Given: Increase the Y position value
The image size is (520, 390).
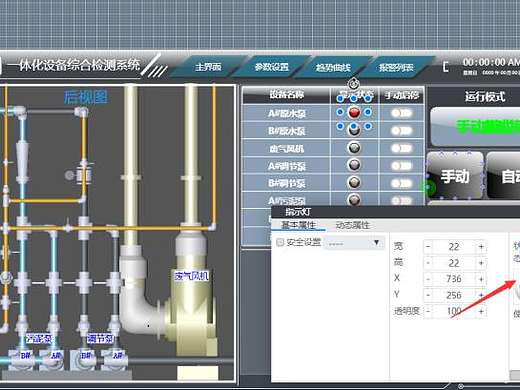Looking at the screenshot, I should pos(481,295).
